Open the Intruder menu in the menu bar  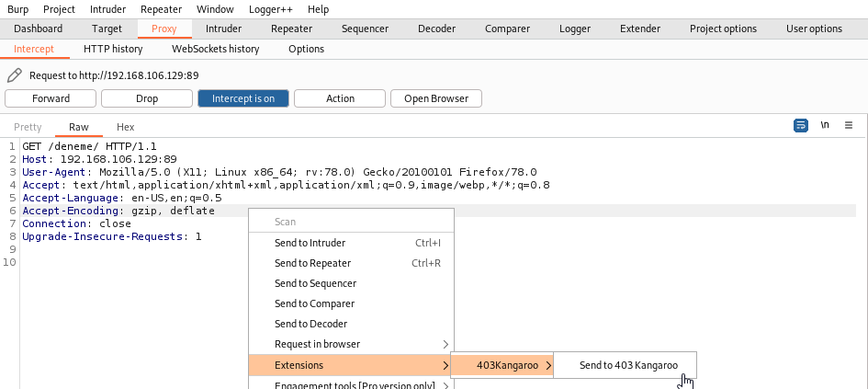pyautogui.click(x=107, y=9)
